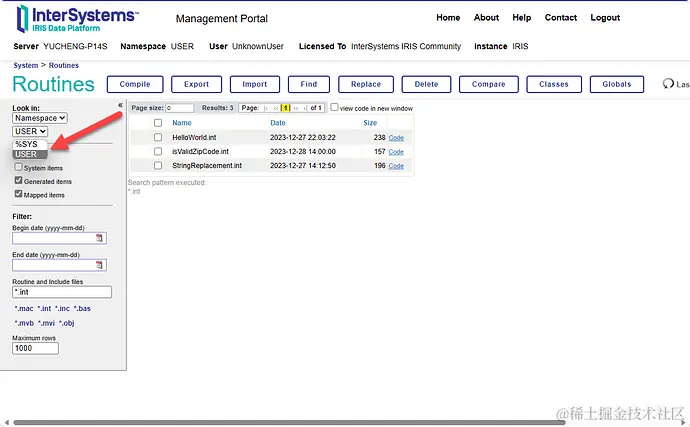Screen dimensions: 690x427
Task: Enable System items checkbox
Action: [18, 167]
